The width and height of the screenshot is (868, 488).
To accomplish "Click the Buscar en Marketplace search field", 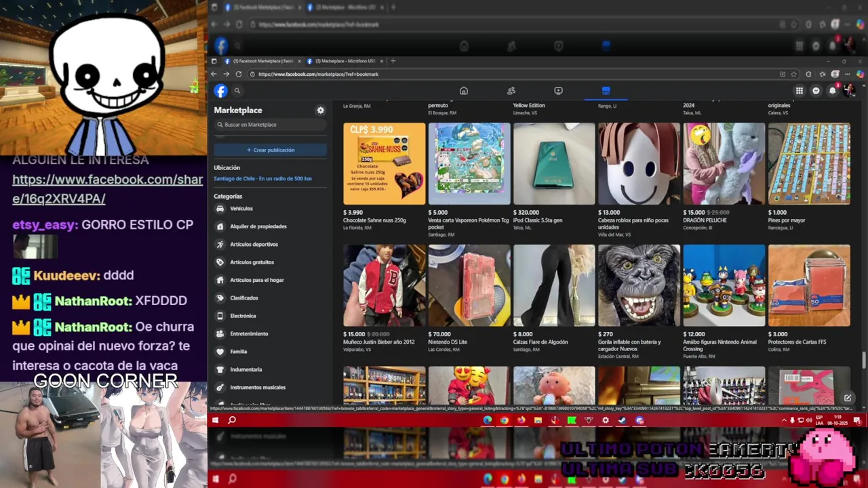I will point(271,125).
